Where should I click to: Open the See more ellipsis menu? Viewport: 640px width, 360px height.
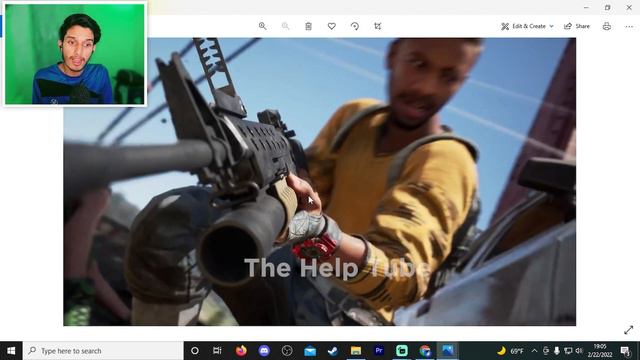pyautogui.click(x=629, y=26)
